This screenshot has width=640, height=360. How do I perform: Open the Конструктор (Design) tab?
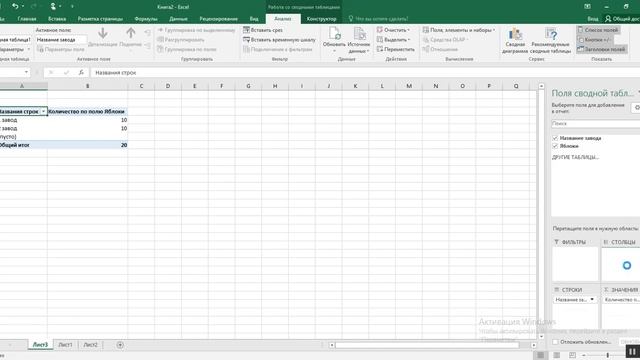pos(321,19)
